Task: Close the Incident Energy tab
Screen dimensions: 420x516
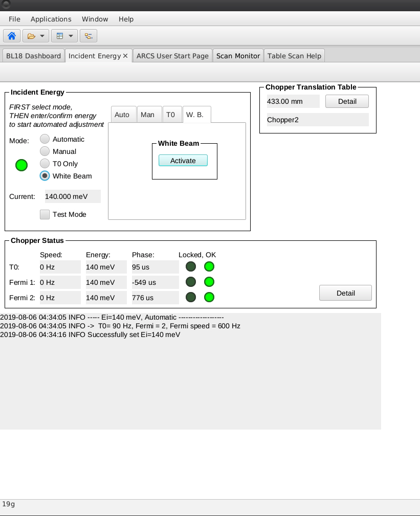Action: 125,56
